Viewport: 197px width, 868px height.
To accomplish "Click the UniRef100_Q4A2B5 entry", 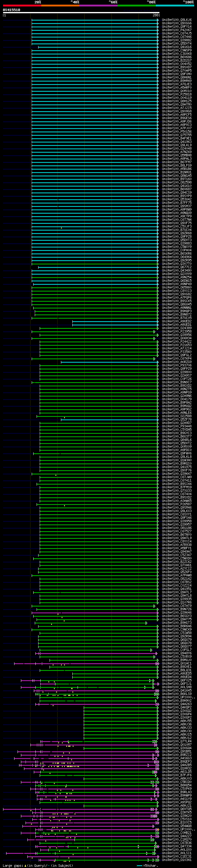I will 177,765.
